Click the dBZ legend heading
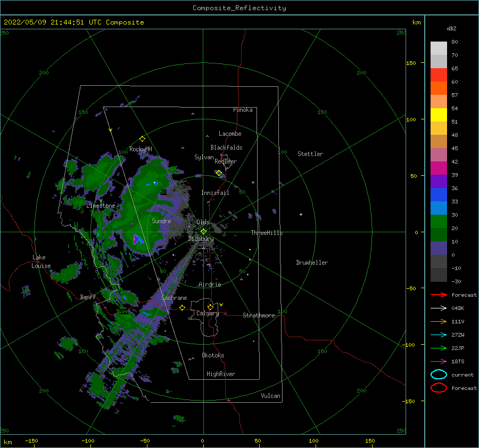 pyautogui.click(x=451, y=28)
